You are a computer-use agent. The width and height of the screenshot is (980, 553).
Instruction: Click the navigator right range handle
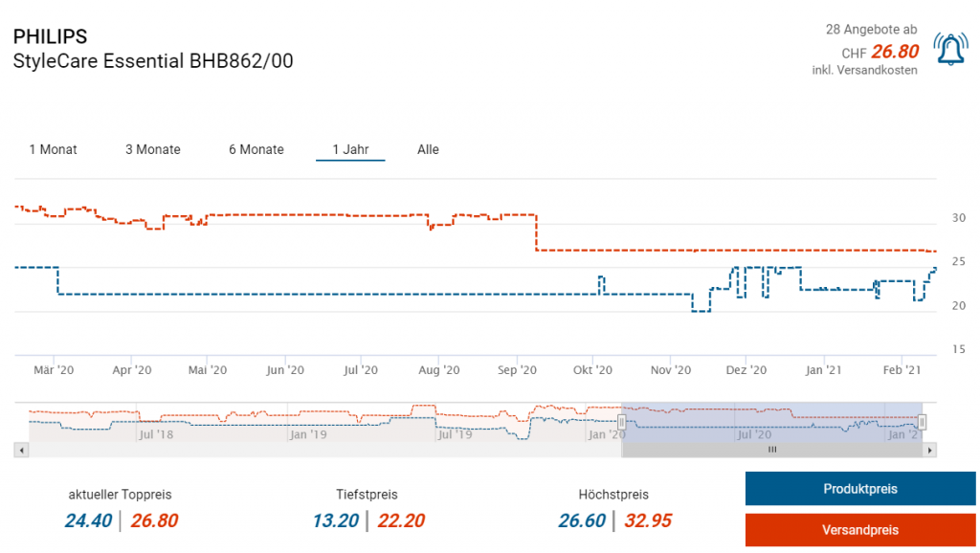(922, 423)
